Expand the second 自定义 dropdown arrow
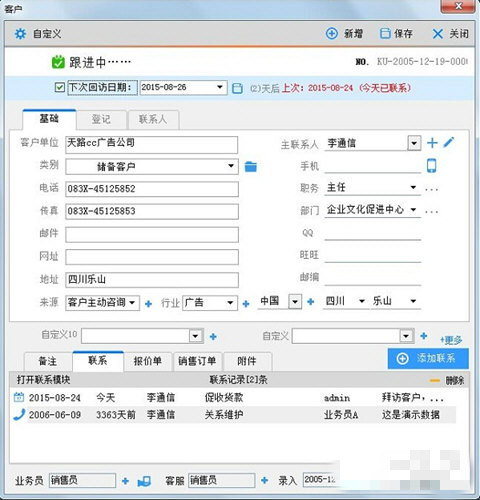The image size is (480, 500). tap(406, 336)
